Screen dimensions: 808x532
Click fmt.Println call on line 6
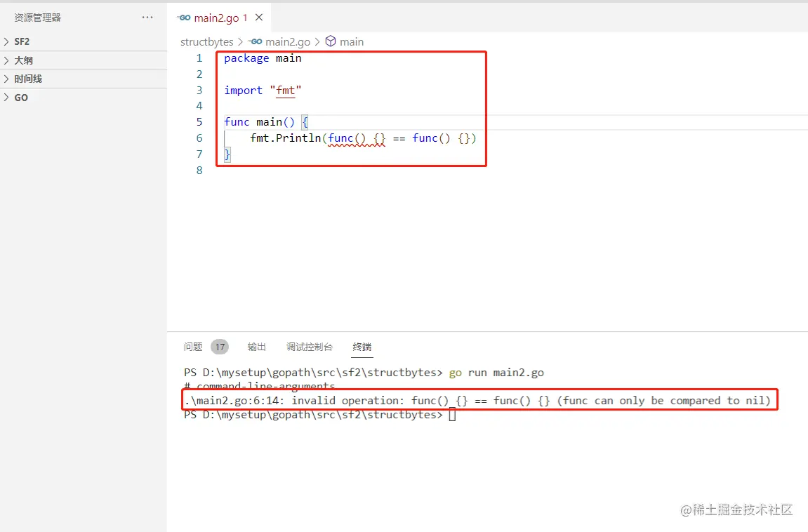[x=286, y=138]
